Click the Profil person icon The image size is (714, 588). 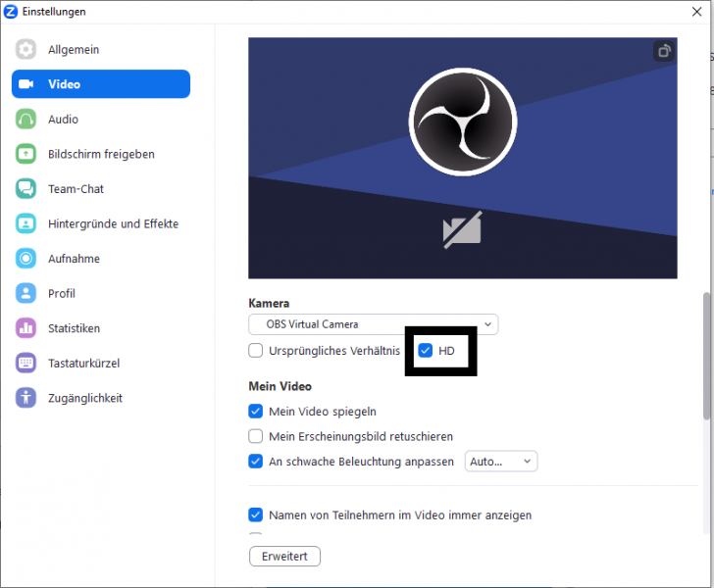25,294
